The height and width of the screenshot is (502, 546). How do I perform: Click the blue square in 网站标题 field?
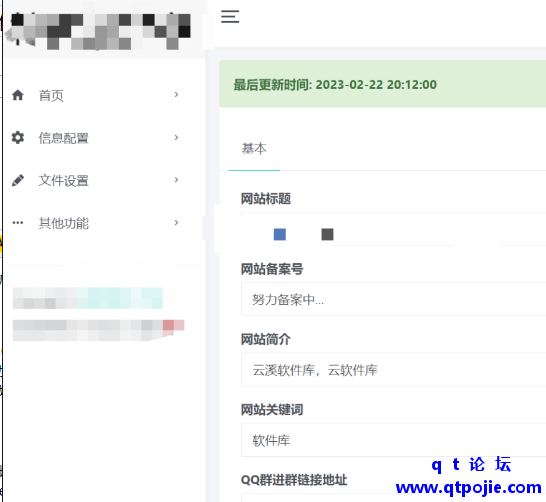(x=280, y=234)
